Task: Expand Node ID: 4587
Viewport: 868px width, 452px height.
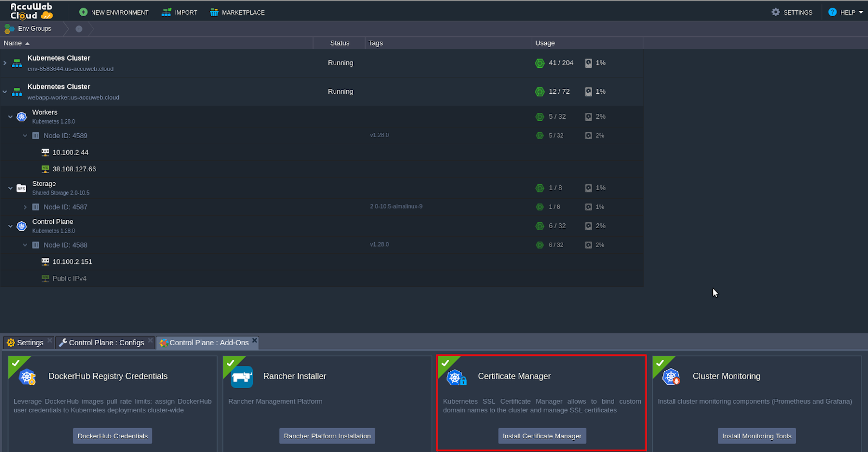Action: (x=25, y=207)
